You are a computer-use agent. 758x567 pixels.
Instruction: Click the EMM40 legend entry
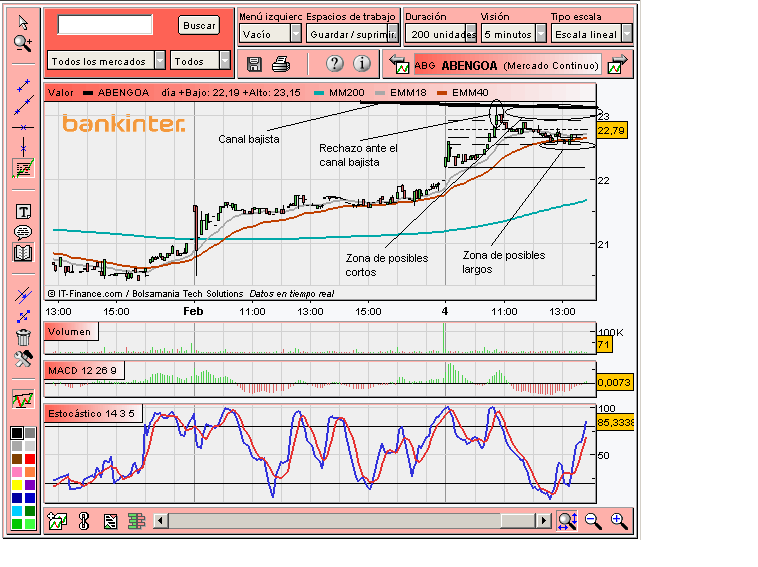[463, 92]
